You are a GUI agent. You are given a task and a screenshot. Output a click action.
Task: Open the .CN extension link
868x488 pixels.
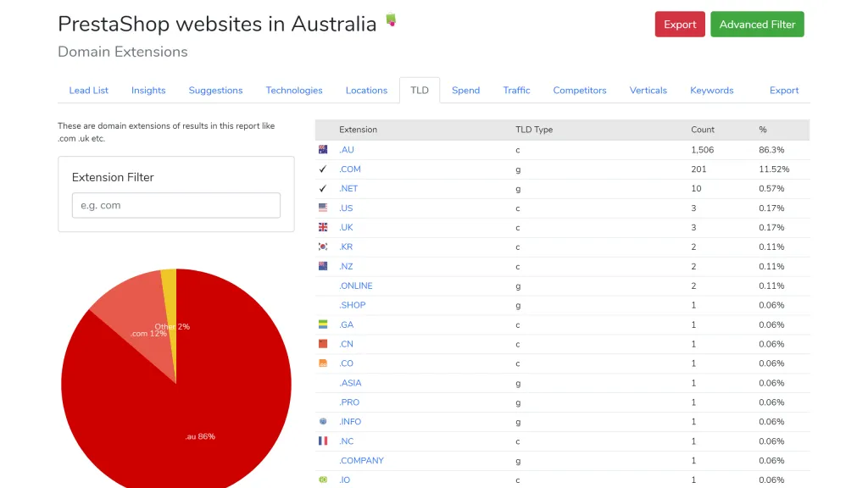pos(346,344)
